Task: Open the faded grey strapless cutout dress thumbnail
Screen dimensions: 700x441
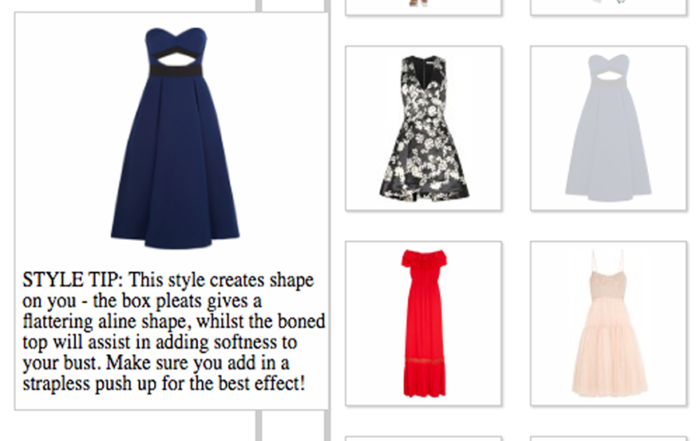Action: [x=608, y=128]
